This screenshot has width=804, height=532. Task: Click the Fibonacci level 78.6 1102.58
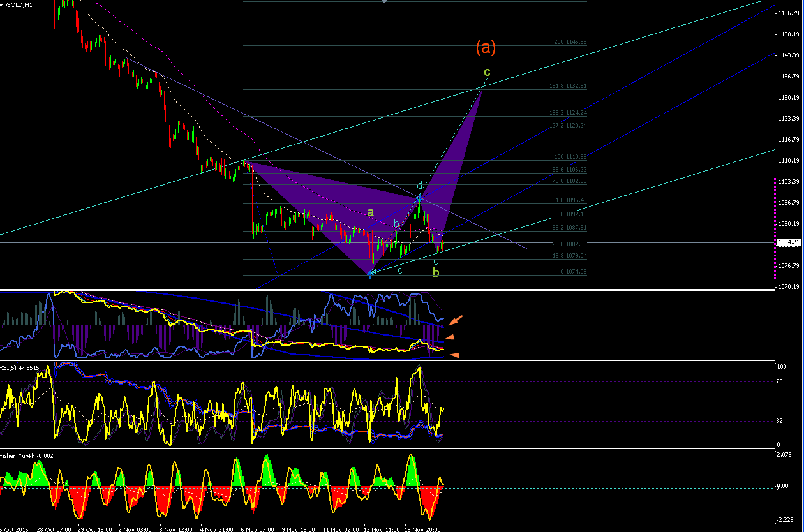[569, 181]
